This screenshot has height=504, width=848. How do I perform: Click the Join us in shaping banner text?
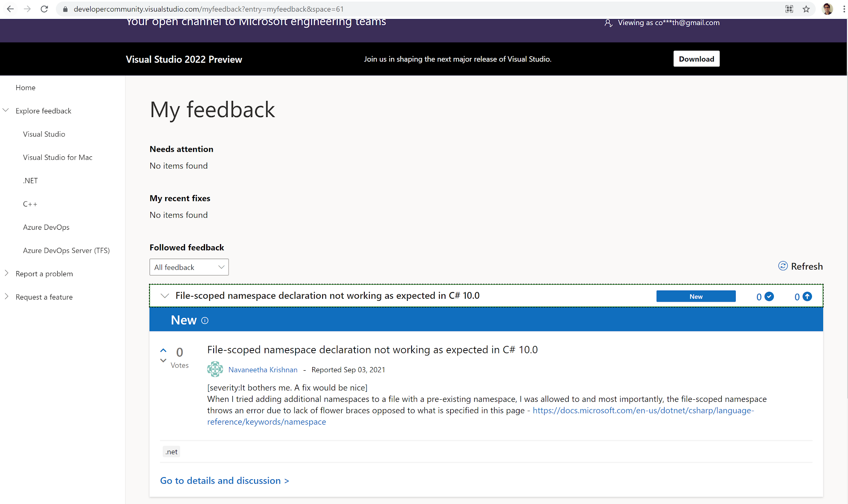tap(458, 59)
